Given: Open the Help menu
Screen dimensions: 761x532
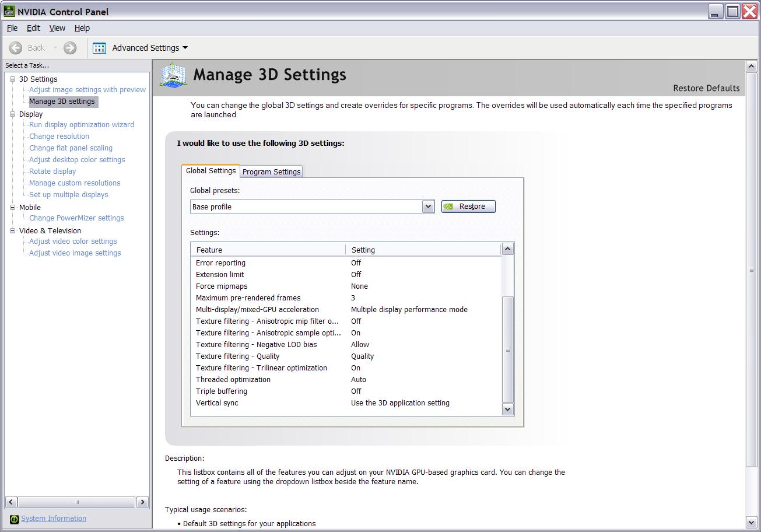Looking at the screenshot, I should click(x=82, y=28).
